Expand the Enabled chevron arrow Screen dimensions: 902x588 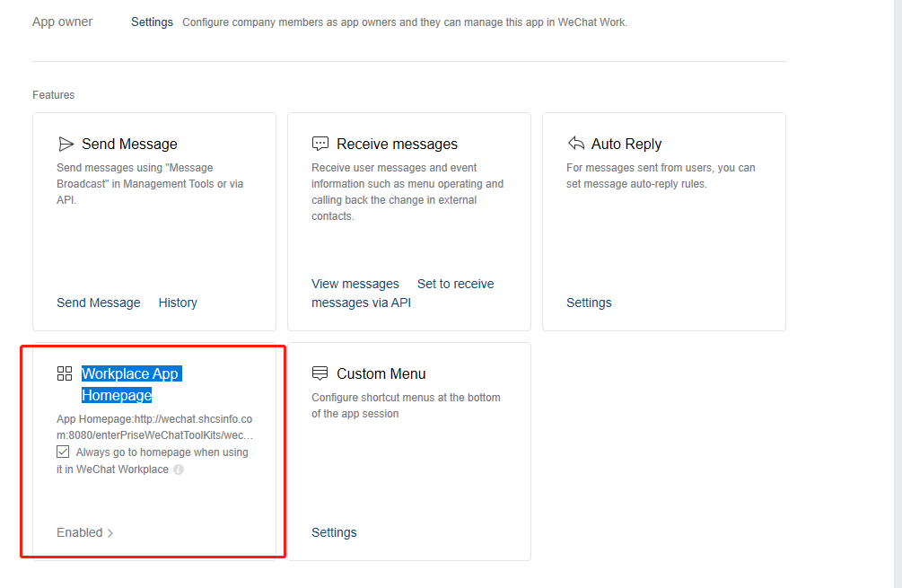click(110, 533)
